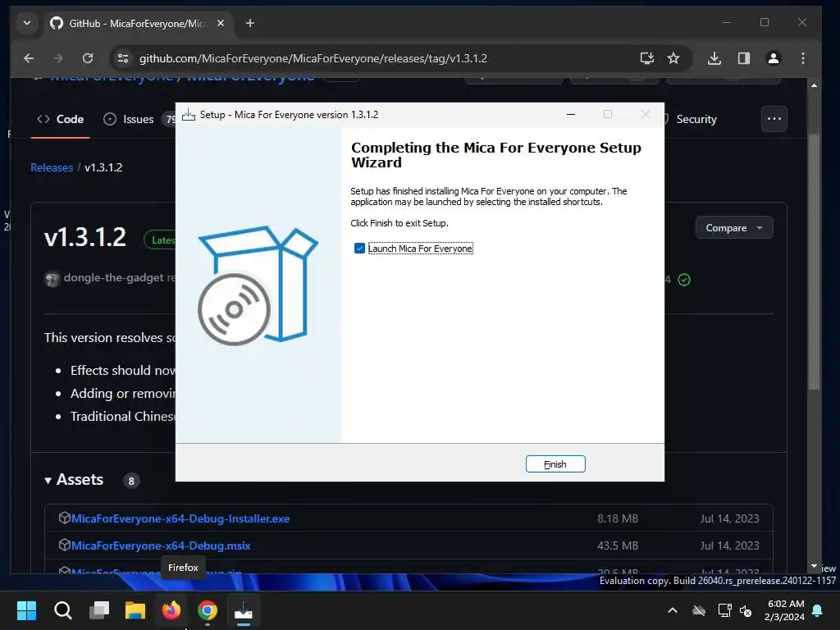840x630 pixels.
Task: Open File Explorer from the taskbar
Action: 135,610
